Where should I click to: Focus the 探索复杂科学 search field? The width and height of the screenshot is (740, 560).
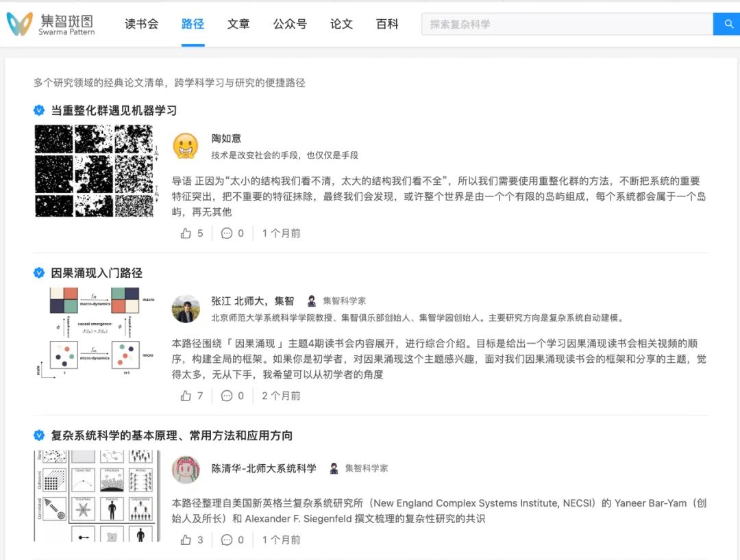point(567,25)
